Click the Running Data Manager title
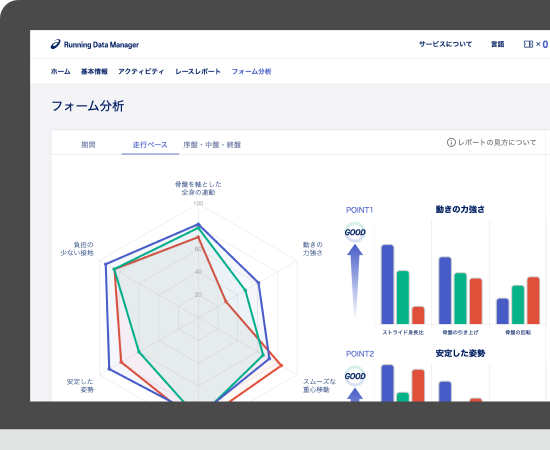Screen dimensions: 550x450 point(101,45)
